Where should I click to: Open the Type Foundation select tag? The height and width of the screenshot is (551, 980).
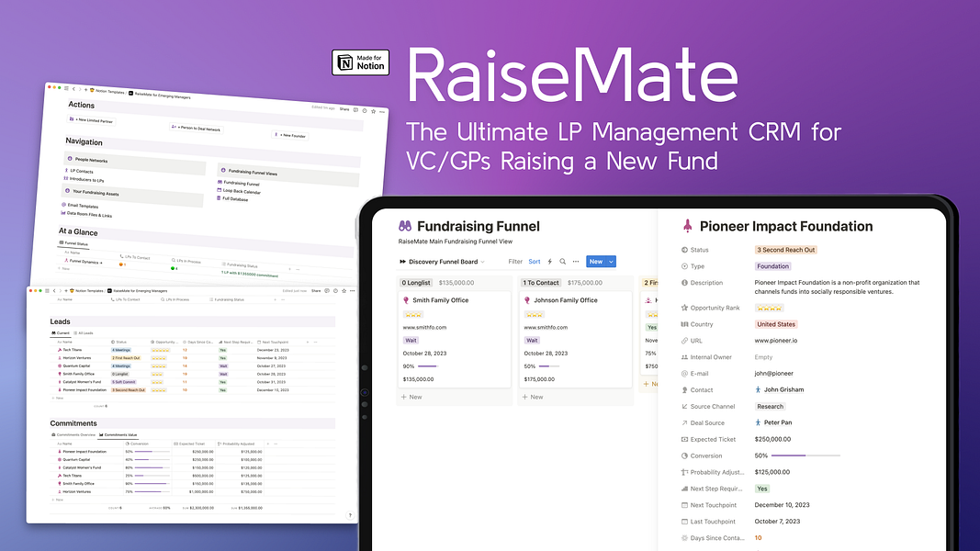pos(773,266)
